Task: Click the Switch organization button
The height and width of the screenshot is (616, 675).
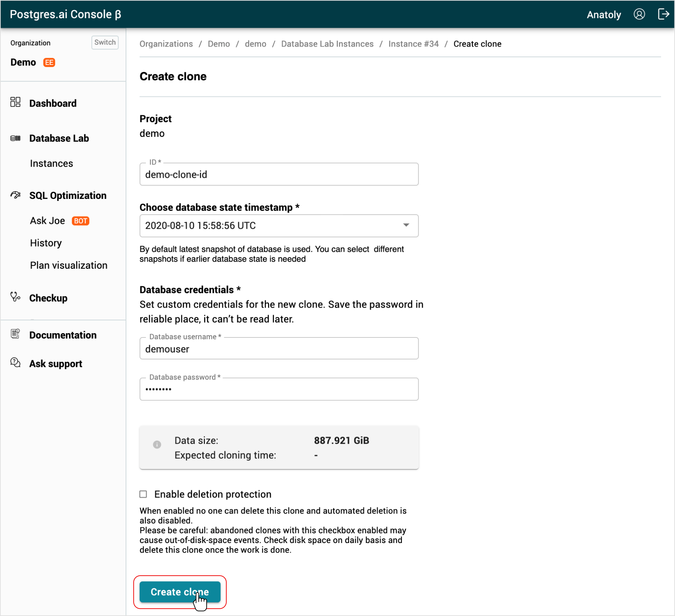Action: (x=105, y=42)
